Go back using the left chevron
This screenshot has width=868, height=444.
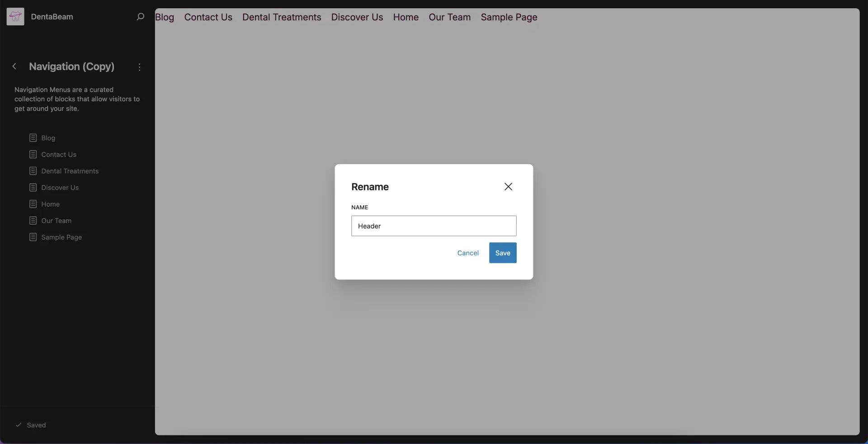tap(14, 66)
